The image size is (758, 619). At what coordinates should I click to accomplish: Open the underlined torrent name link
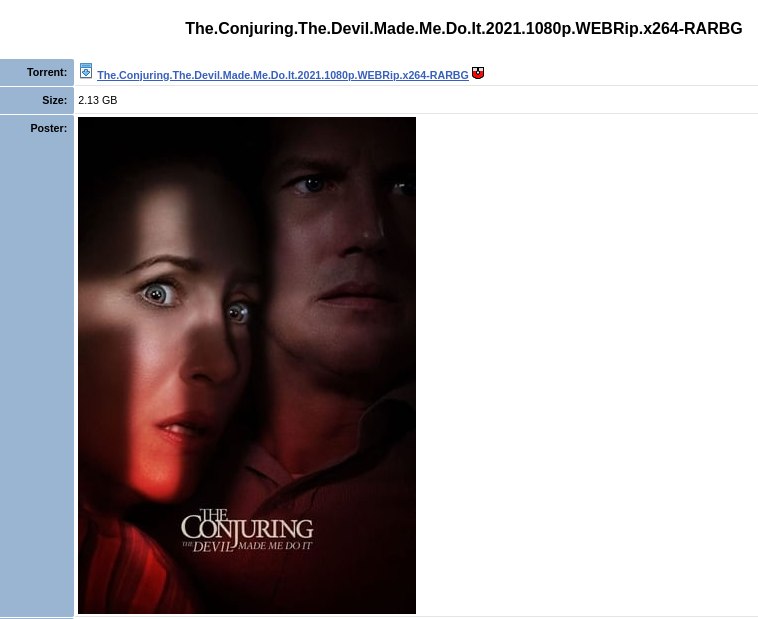(x=283, y=75)
